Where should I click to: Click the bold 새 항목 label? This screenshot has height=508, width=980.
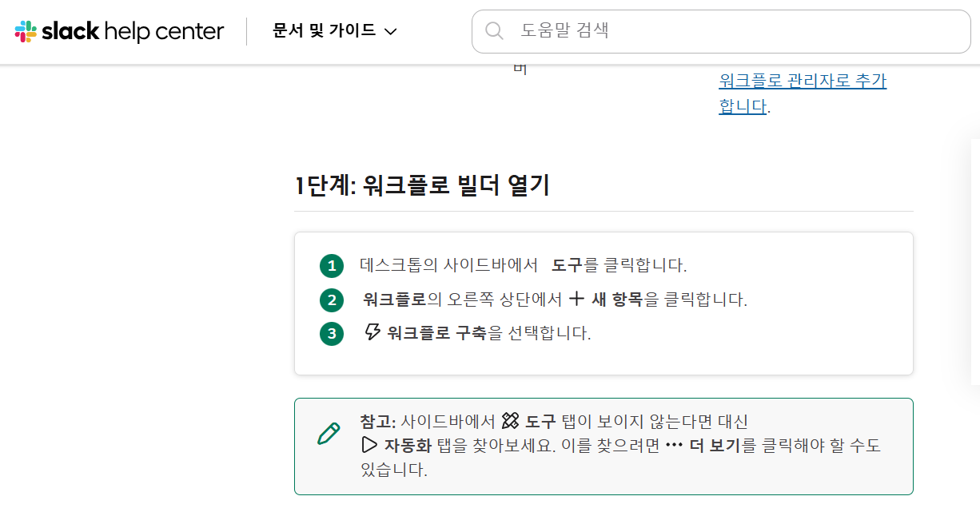coord(617,300)
